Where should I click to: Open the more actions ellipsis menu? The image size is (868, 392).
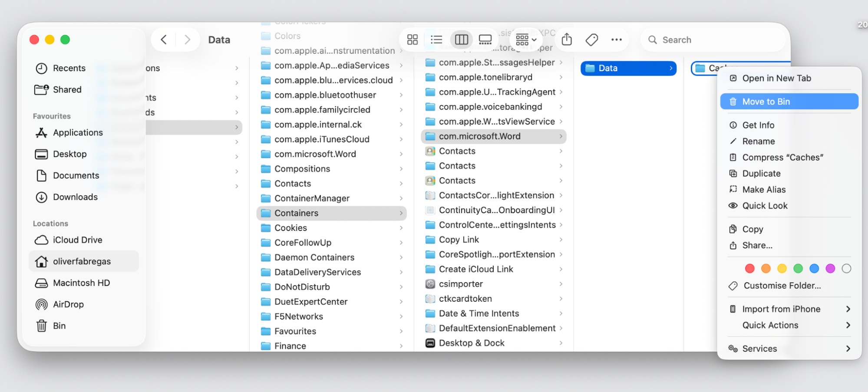616,40
